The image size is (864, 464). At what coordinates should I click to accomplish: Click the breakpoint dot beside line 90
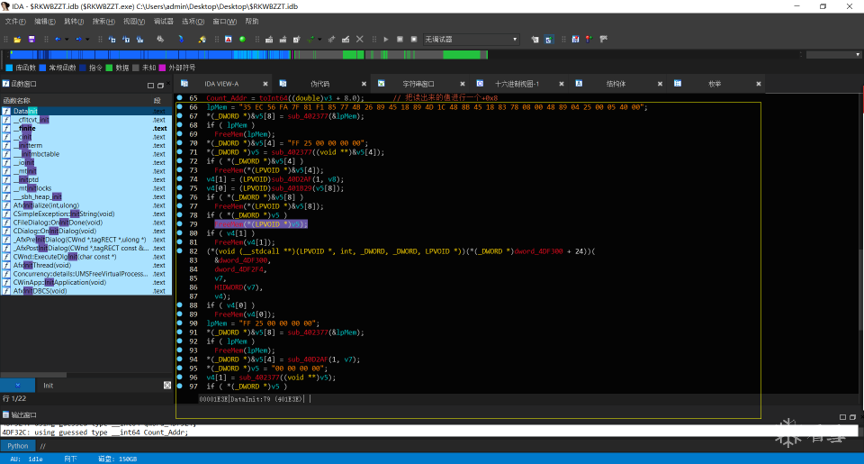pyautogui.click(x=180, y=324)
